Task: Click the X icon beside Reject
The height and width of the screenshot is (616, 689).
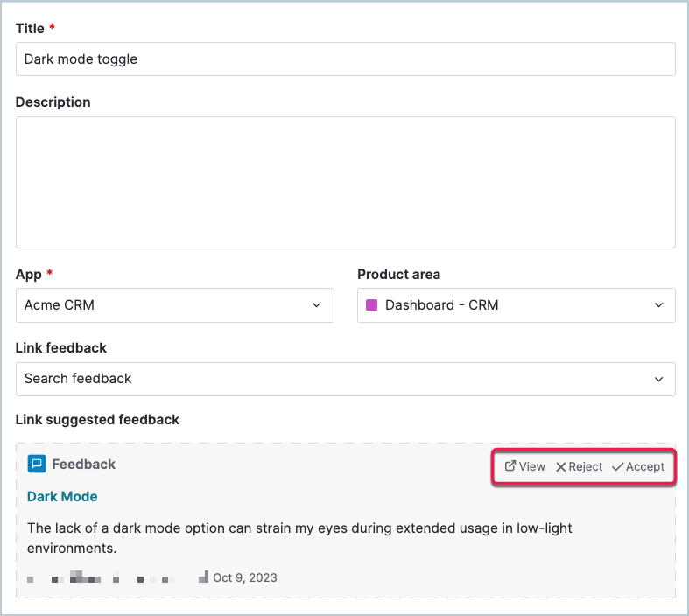Action: point(560,466)
